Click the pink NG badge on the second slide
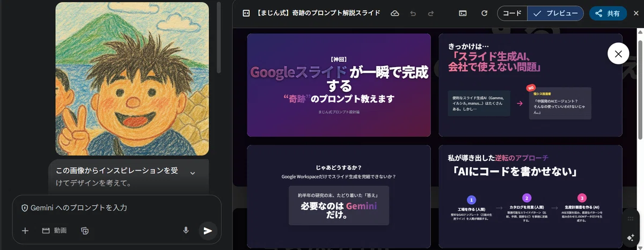644x250 pixels. 531,87
